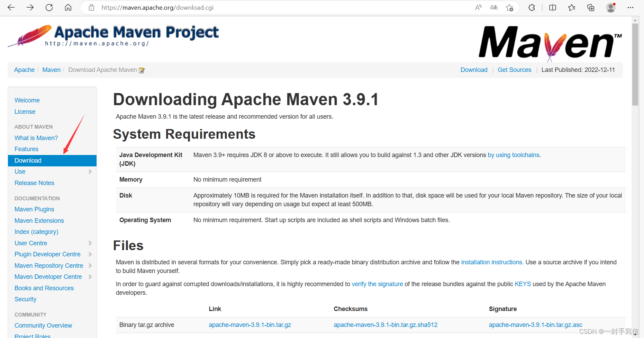Click the edit icon beside Download Apache Maven
Viewport: 644px width, 338px height.
pos(142,70)
